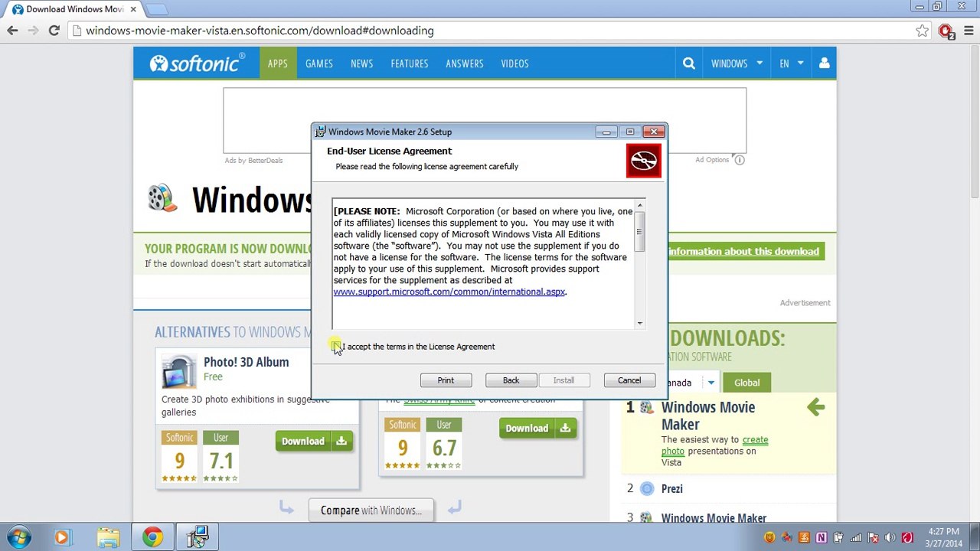The width and height of the screenshot is (980, 551).
Task: Click the red extension icon in Chrome toolbar
Action: click(x=946, y=31)
